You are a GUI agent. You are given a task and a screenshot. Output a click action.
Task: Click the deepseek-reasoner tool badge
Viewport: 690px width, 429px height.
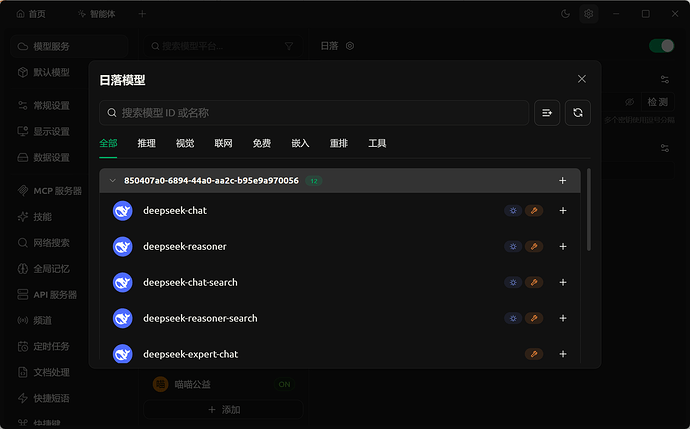(534, 246)
